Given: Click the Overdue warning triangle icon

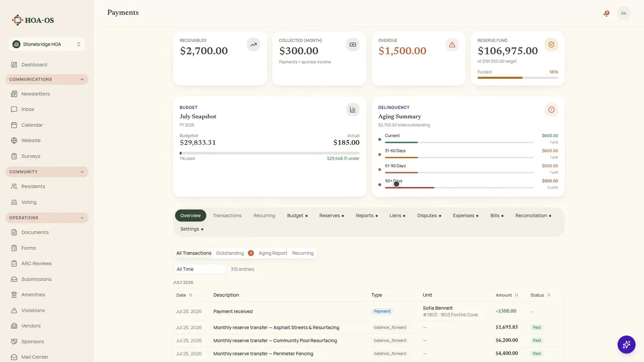Looking at the screenshot, I should pyautogui.click(x=452, y=45).
